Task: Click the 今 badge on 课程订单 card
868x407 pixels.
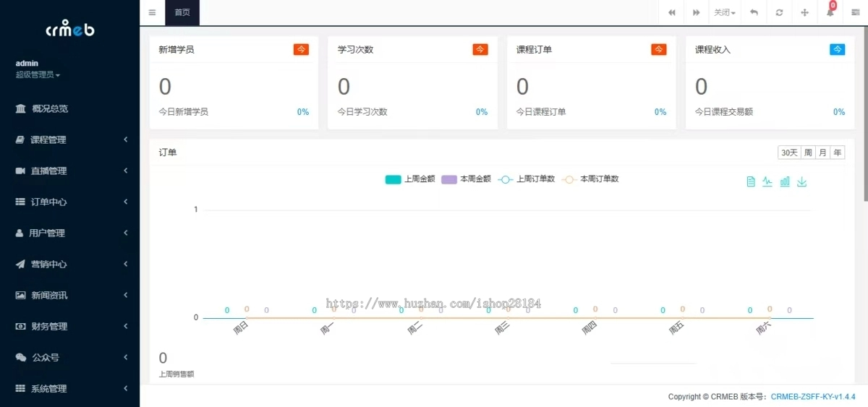Action: [x=659, y=49]
